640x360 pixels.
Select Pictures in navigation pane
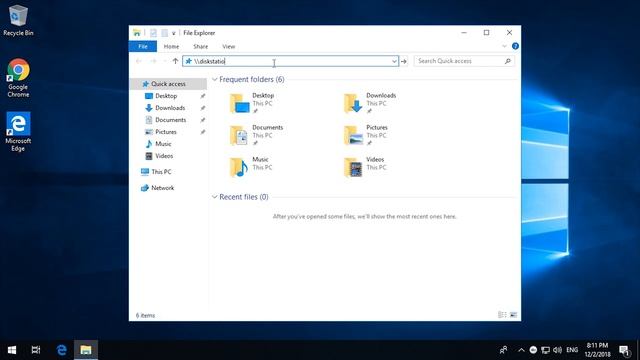166,132
